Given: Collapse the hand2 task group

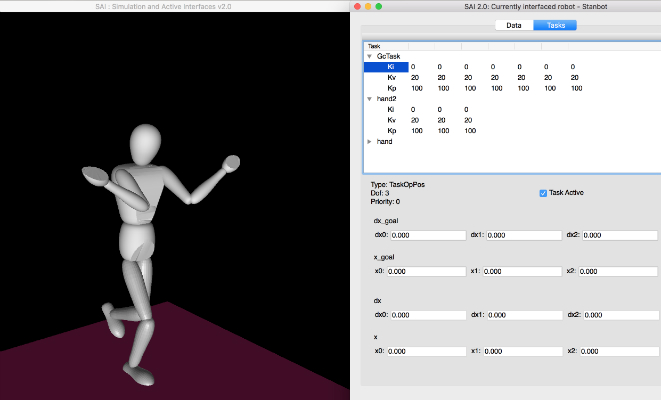Looking at the screenshot, I should tap(369, 98).
